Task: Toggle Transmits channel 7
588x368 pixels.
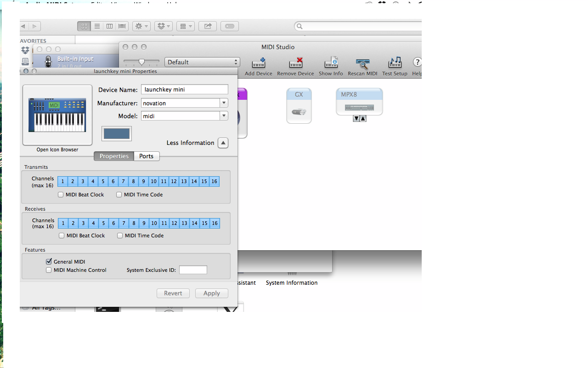Action: 123,181
